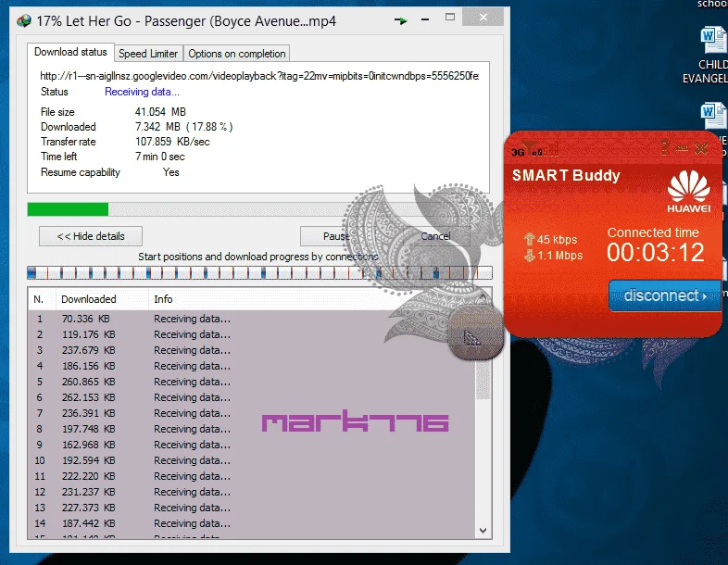
Task: Select connection row 4 with 186.156 KB
Action: (x=252, y=366)
